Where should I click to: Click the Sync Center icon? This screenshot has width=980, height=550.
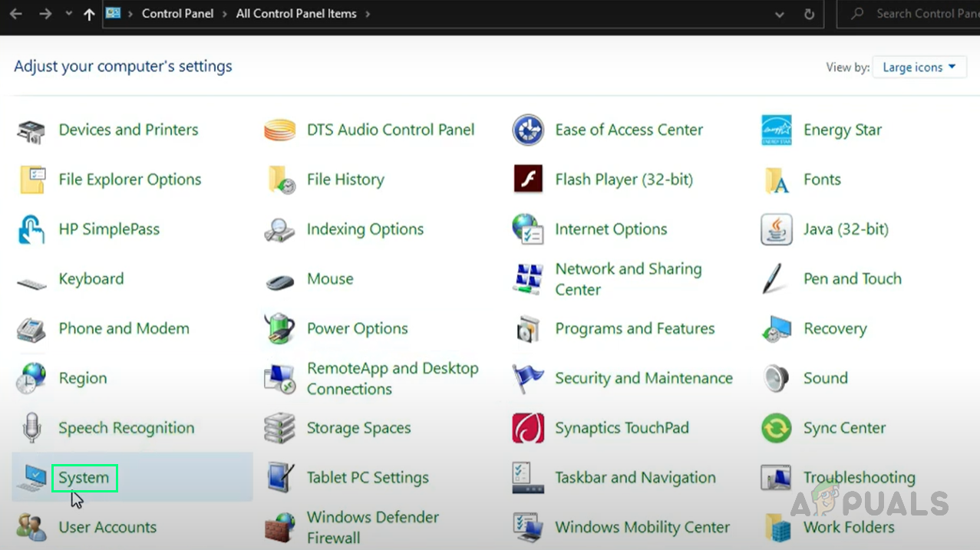pos(777,428)
